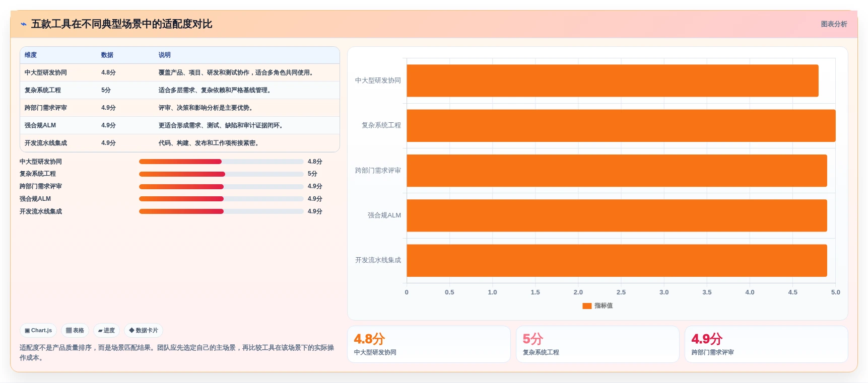
Task: Click the 强合规ALM progress bar
Action: coord(221,199)
